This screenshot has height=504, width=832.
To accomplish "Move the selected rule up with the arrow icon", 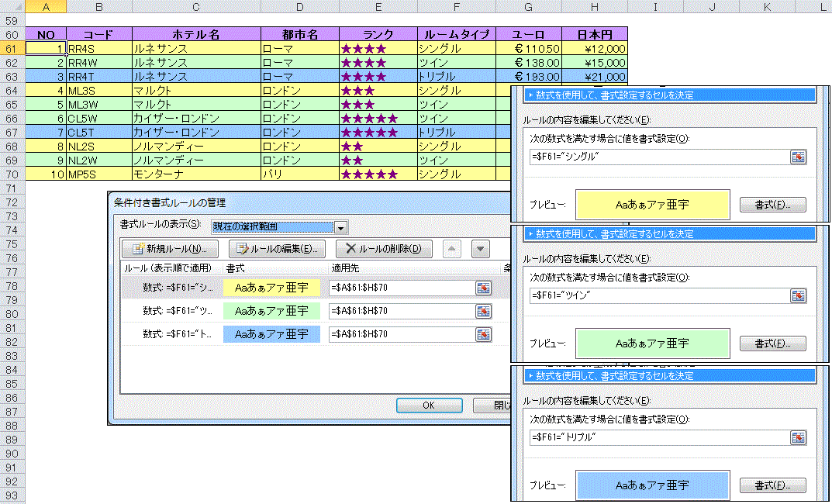I will pyautogui.click(x=454, y=249).
